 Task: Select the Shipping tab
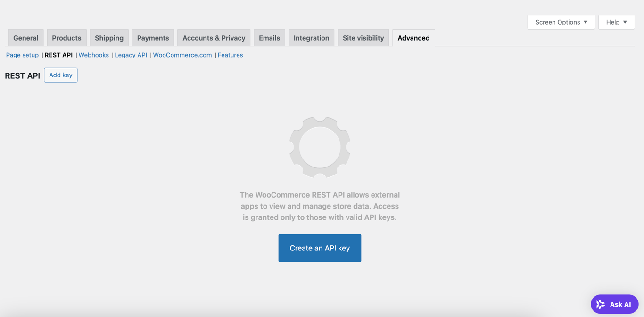point(109,37)
